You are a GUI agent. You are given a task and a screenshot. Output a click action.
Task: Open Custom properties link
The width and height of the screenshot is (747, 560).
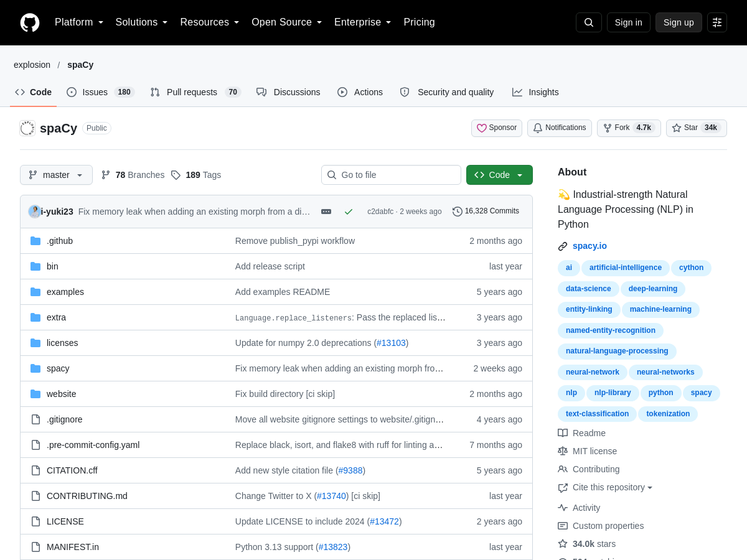[601, 526]
